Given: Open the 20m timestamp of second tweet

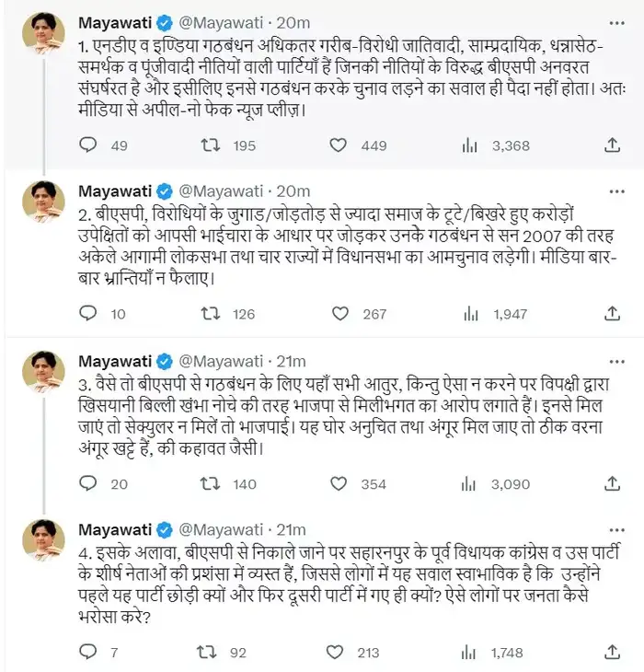Looking at the screenshot, I should (293, 191).
